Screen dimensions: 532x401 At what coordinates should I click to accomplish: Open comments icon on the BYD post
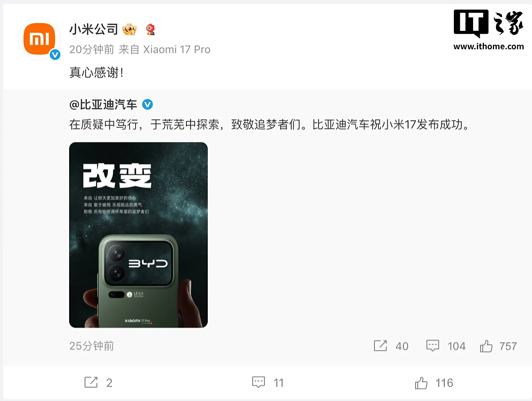pos(432,346)
